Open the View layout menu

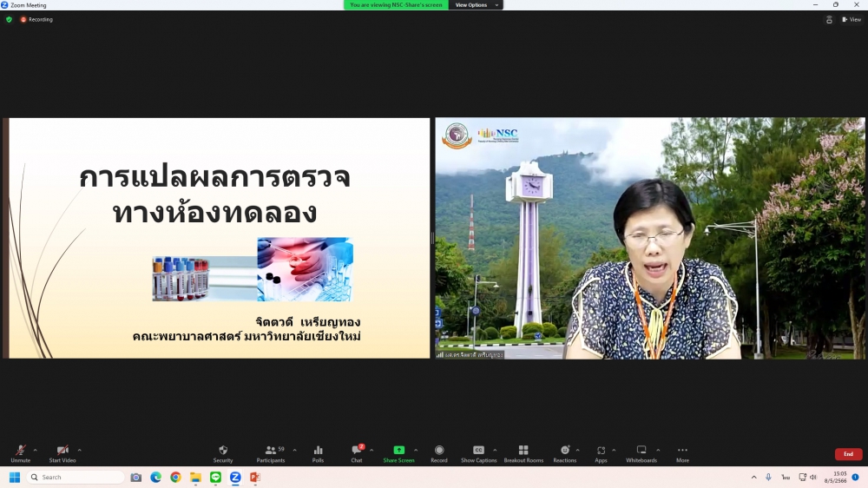(x=851, y=19)
